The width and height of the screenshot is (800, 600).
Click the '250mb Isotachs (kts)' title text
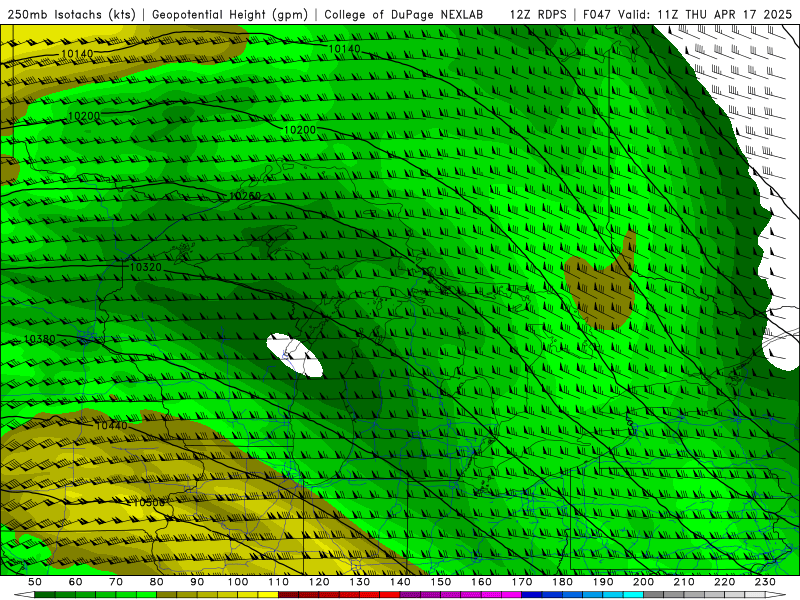pyautogui.click(x=71, y=14)
